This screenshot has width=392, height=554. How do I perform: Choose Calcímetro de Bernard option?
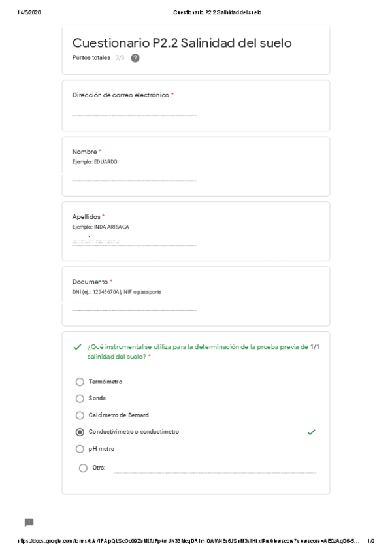pos(80,415)
